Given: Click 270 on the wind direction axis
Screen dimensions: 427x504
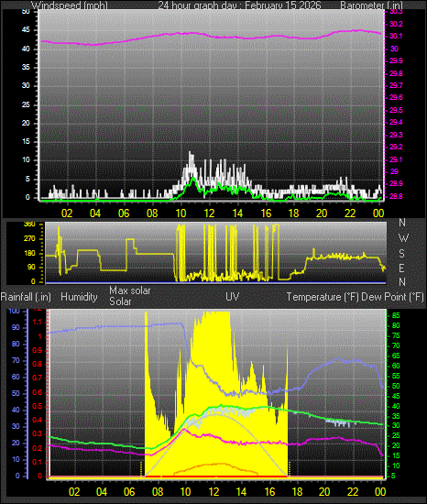Looking at the screenshot, I should click(29, 239).
